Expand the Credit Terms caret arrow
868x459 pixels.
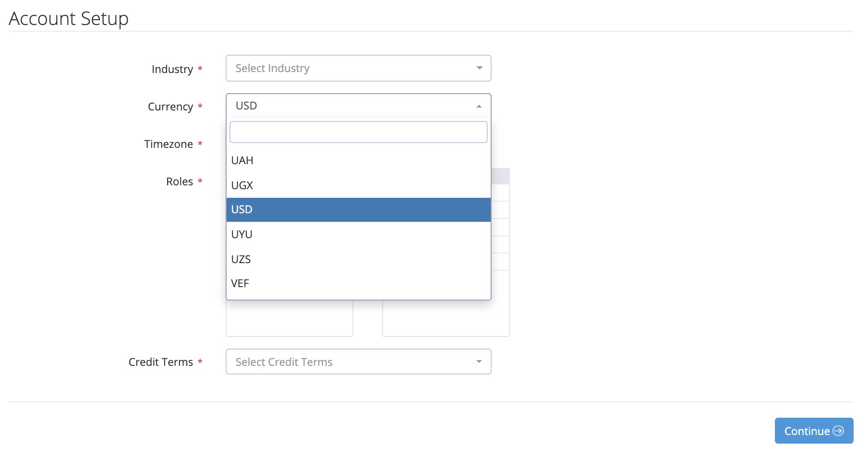479,362
